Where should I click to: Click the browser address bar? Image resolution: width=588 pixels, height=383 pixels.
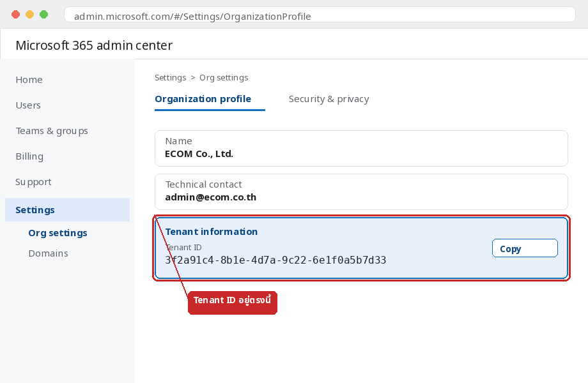coord(320,15)
